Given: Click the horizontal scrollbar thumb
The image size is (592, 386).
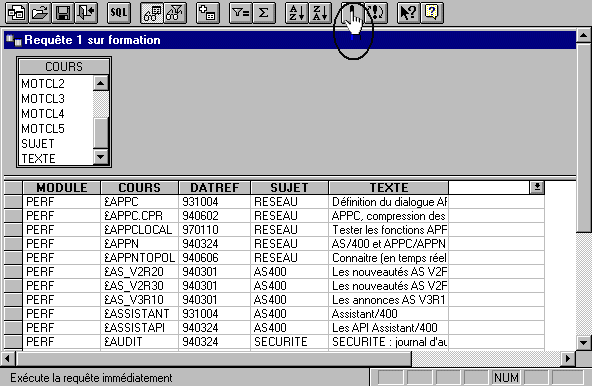Looking at the screenshot, I should [213, 358].
